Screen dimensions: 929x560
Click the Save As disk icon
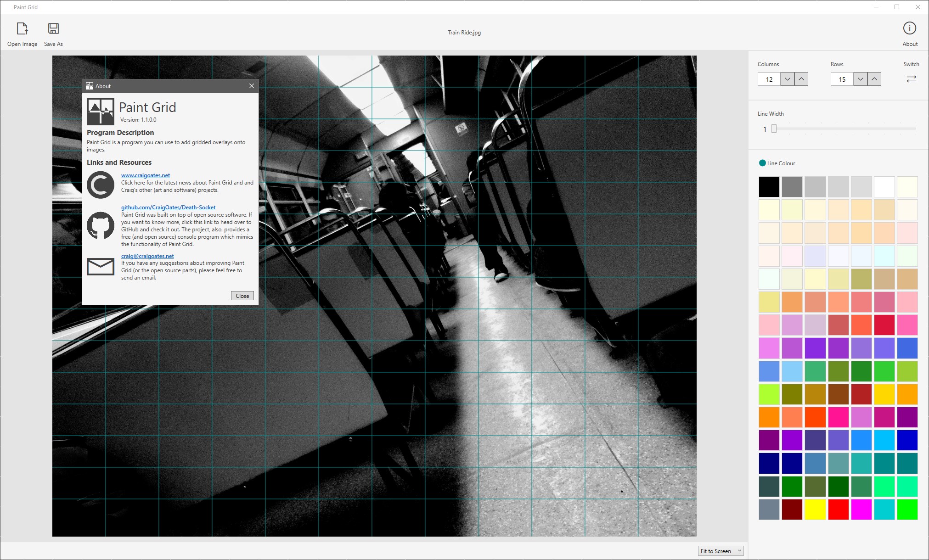click(53, 29)
